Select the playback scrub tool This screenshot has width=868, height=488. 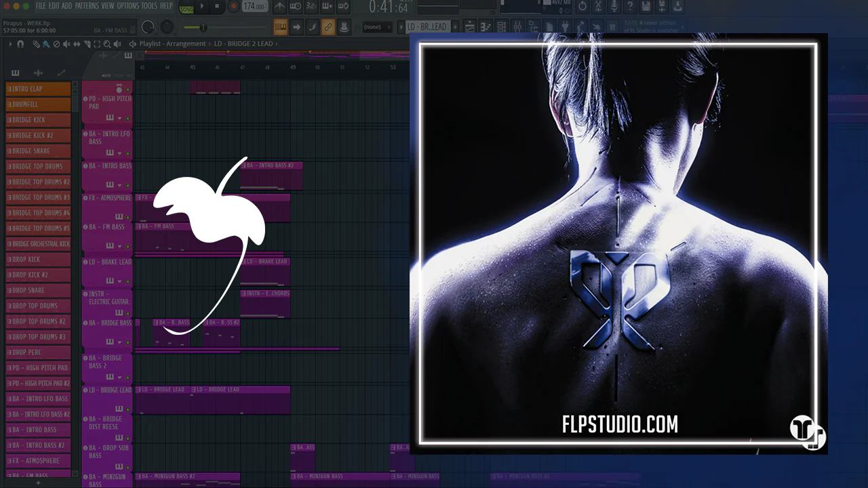(117, 44)
